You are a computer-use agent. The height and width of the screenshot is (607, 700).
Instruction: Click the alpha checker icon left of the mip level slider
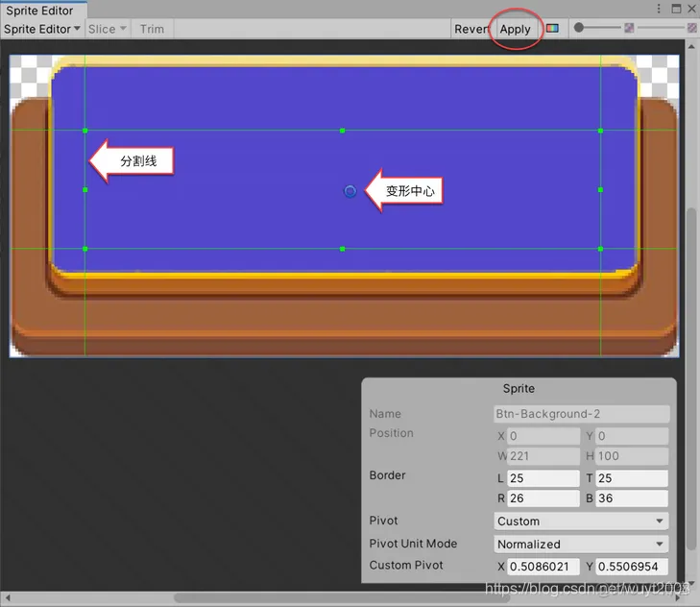tap(629, 28)
